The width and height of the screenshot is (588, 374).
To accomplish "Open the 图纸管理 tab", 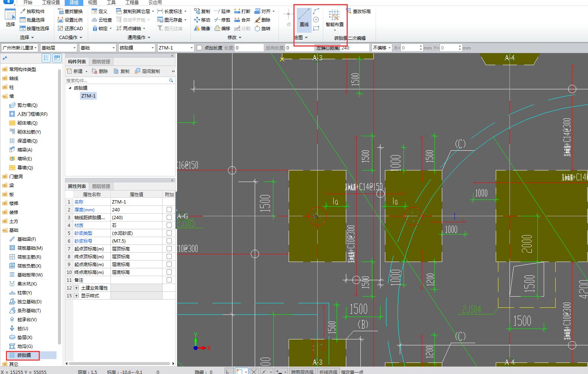I will [x=101, y=61].
